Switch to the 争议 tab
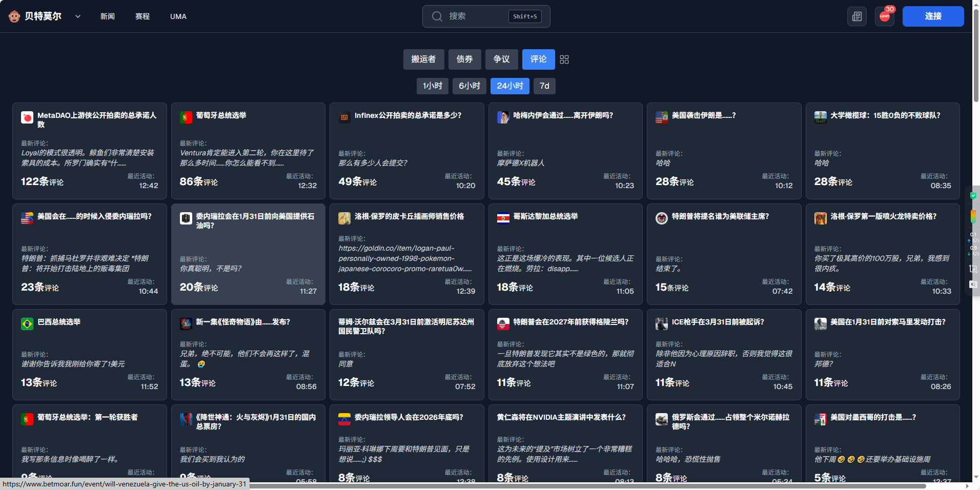 click(x=501, y=59)
